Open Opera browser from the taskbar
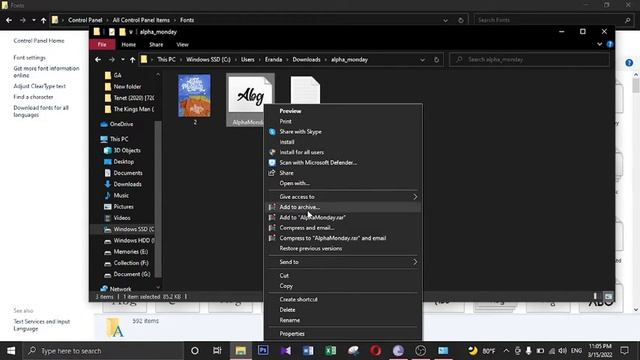This screenshot has width=640, height=360. [x=376, y=350]
